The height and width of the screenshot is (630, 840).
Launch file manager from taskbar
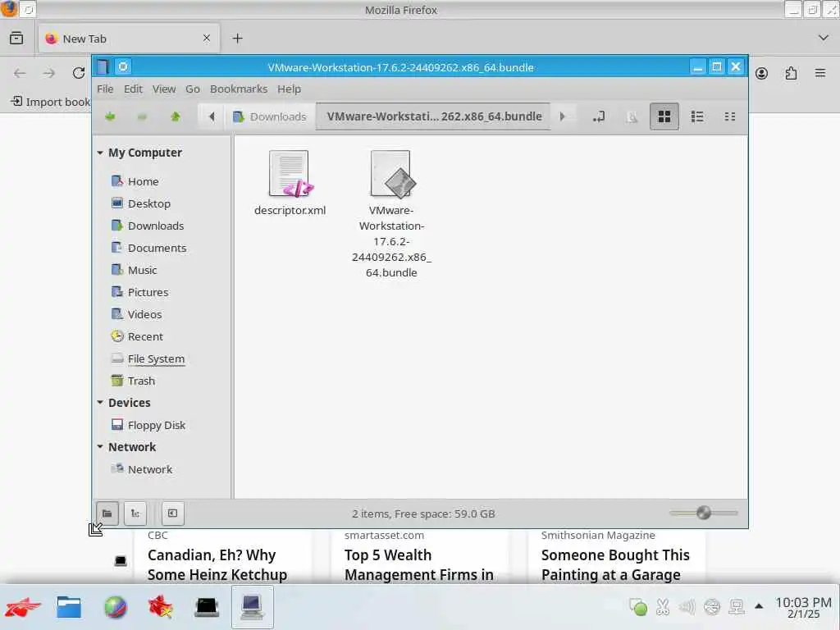69,608
